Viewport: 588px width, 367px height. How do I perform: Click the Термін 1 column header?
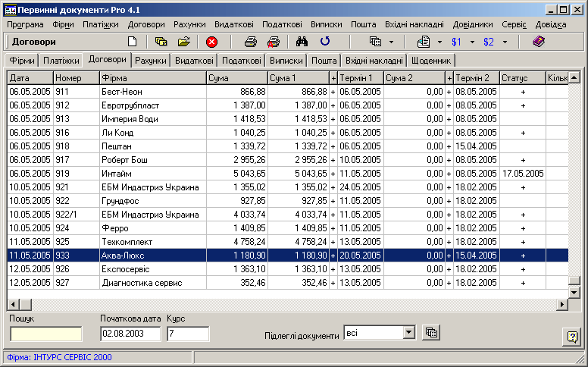click(361, 78)
